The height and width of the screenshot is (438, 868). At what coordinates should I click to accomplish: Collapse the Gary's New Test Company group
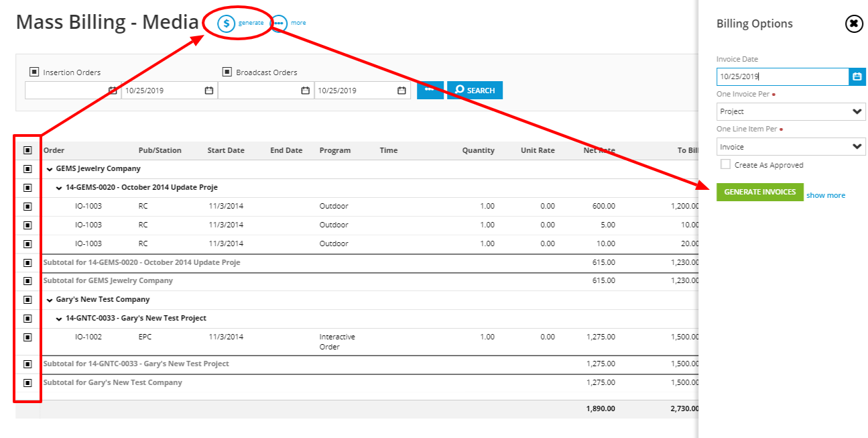pyautogui.click(x=50, y=300)
